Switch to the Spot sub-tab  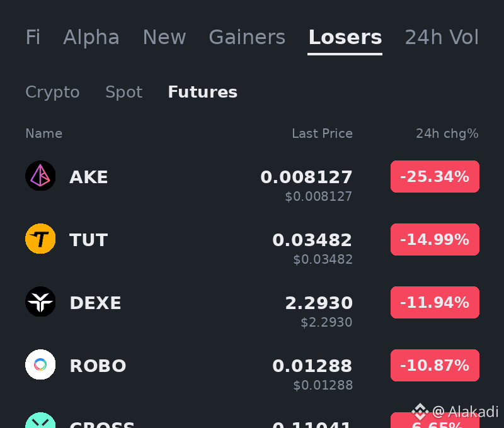123,92
